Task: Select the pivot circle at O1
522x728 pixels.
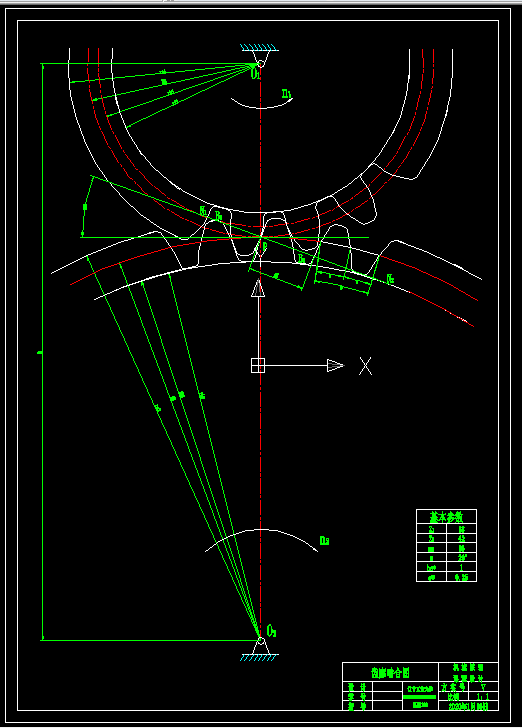Action: click(x=261, y=64)
